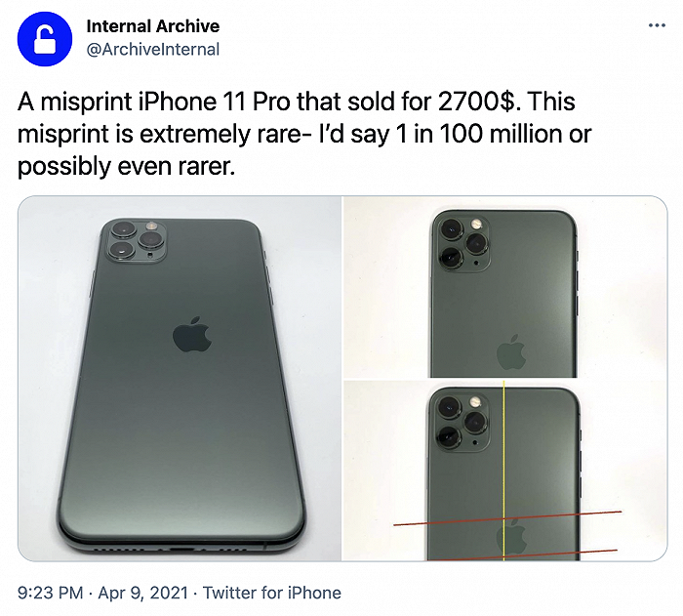Open the three-dot more options menu
683x616 pixels.
tap(657, 25)
